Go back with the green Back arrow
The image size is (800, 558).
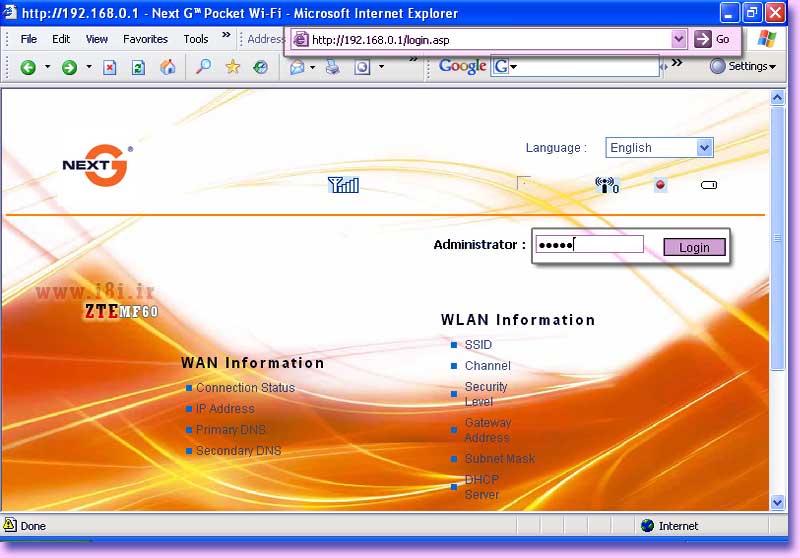click(28, 67)
